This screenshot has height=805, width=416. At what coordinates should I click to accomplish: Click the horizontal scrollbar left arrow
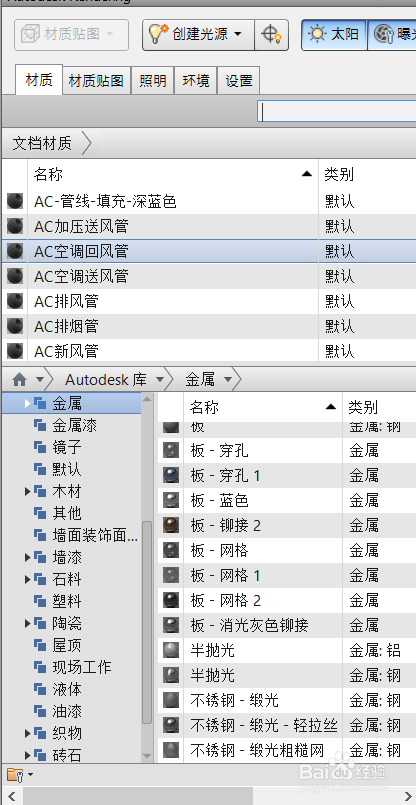click(12, 797)
